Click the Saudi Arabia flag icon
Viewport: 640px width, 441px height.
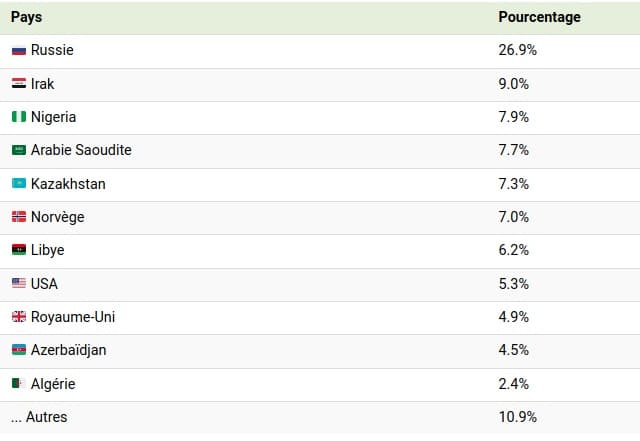19,150
